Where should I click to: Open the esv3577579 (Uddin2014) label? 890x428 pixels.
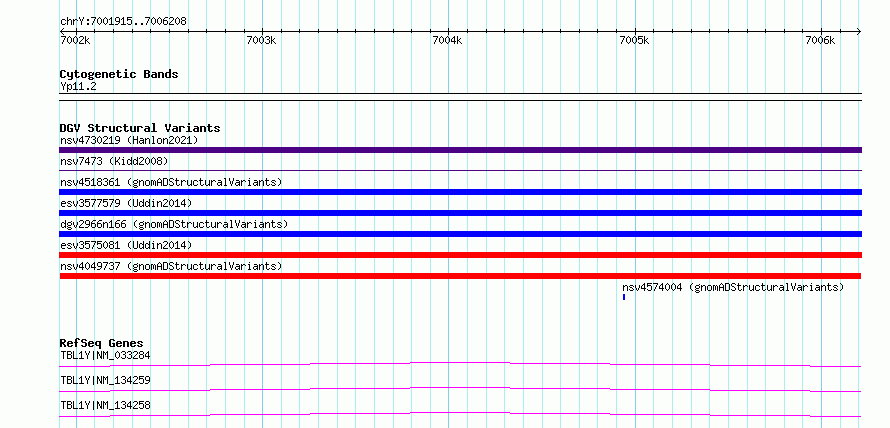[126, 203]
